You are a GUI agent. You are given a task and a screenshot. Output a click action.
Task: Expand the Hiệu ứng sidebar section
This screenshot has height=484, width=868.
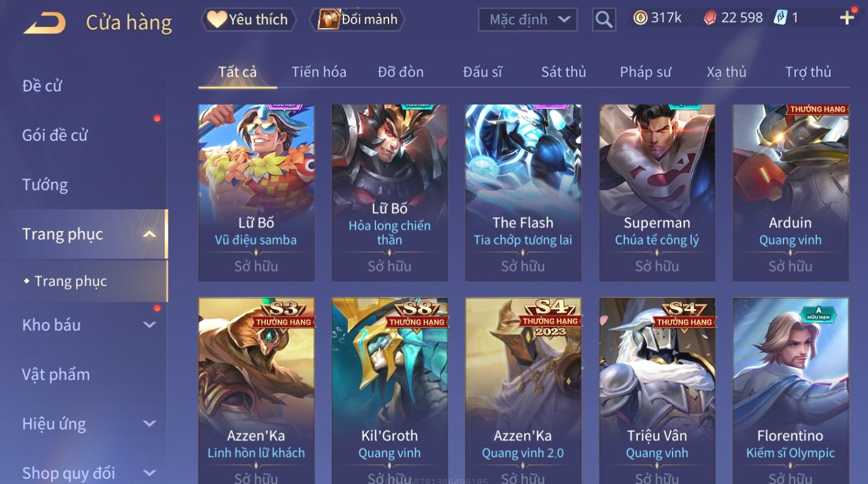click(149, 424)
